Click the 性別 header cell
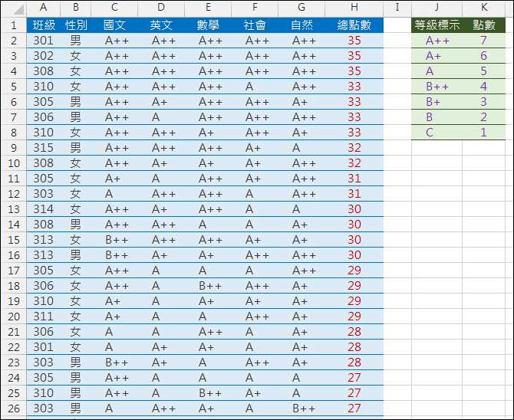The width and height of the screenshot is (514, 420). [x=76, y=25]
